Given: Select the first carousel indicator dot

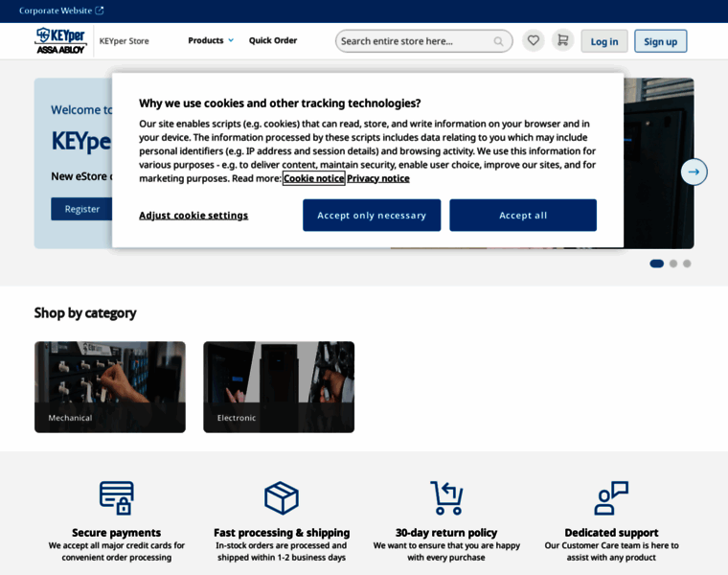Looking at the screenshot, I should 656,264.
